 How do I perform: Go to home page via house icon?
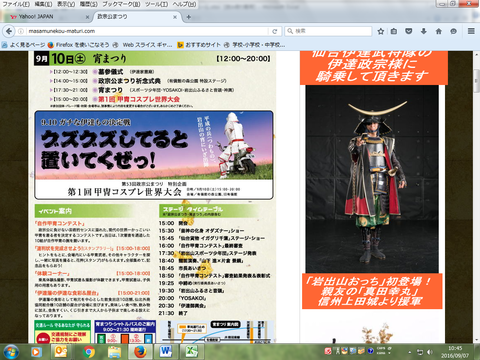(439, 31)
